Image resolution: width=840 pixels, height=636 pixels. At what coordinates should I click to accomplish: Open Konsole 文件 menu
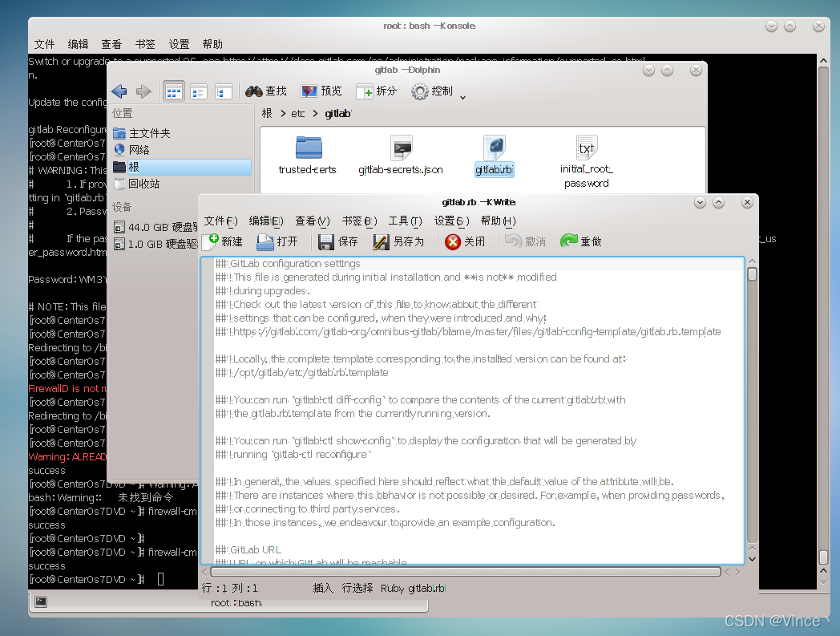tap(44, 44)
